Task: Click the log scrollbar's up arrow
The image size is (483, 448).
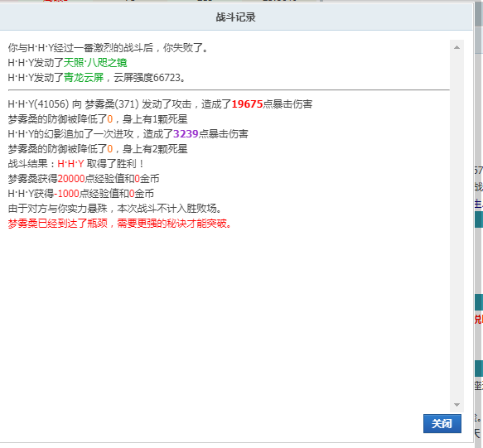Action: pos(456,47)
